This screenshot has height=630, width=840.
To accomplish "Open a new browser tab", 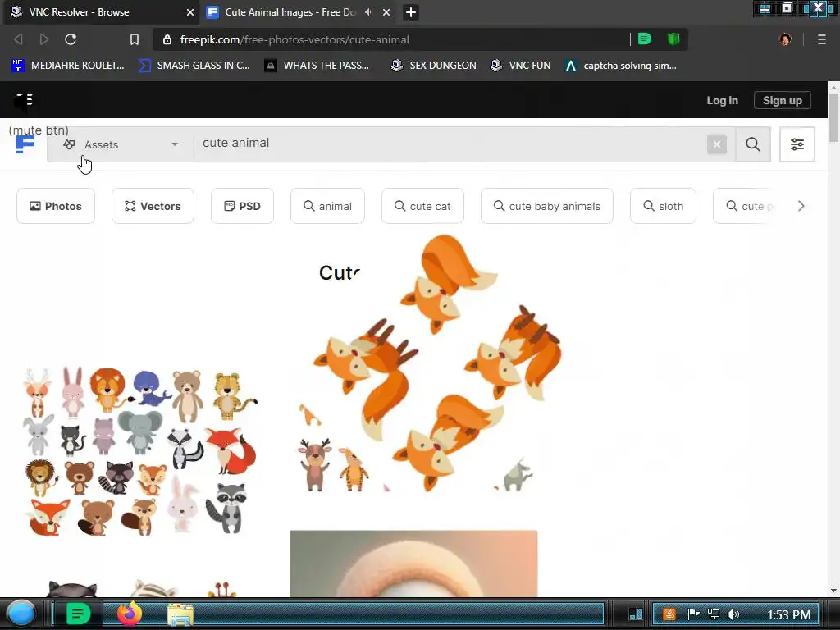I will (411, 11).
